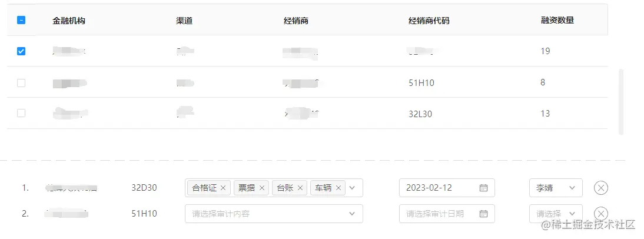644x239 pixels.
Task: Uncheck the row with 融资数量 19
Action: (21, 51)
